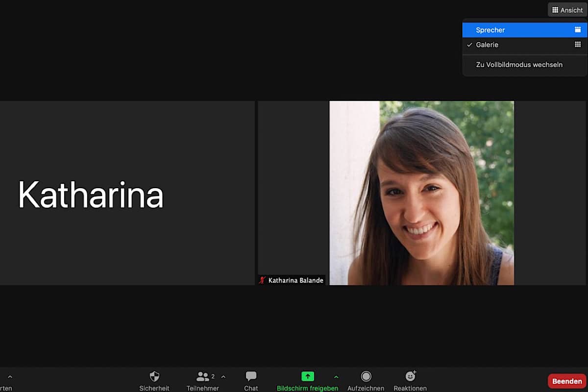Open the Reaktionen smiley icon
This screenshot has height=392, width=588.
click(x=410, y=376)
